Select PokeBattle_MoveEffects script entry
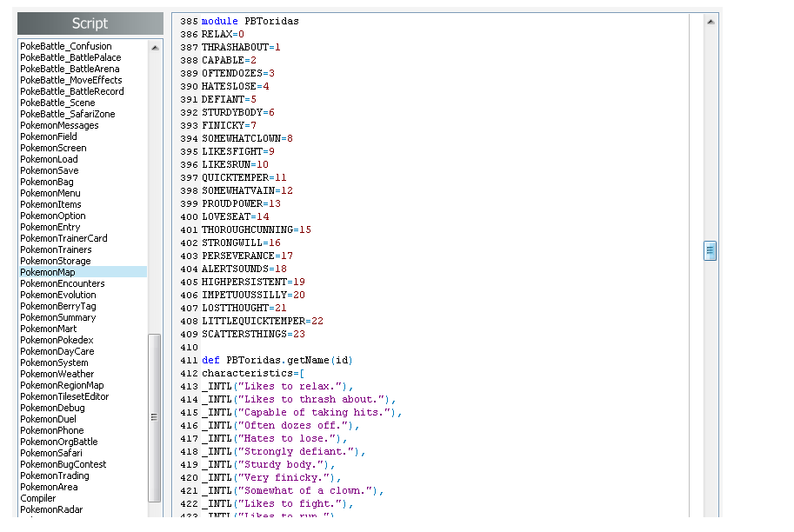This screenshot has width=794, height=532. coord(71,80)
